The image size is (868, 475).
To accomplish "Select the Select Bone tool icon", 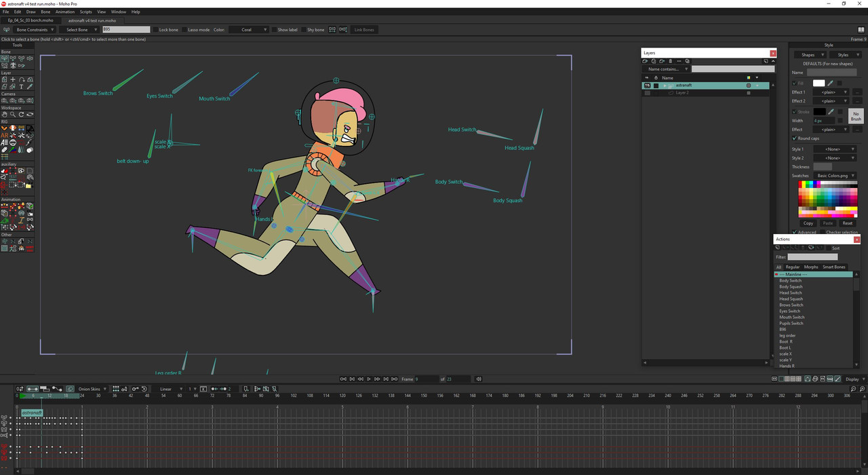I will (x=5, y=59).
